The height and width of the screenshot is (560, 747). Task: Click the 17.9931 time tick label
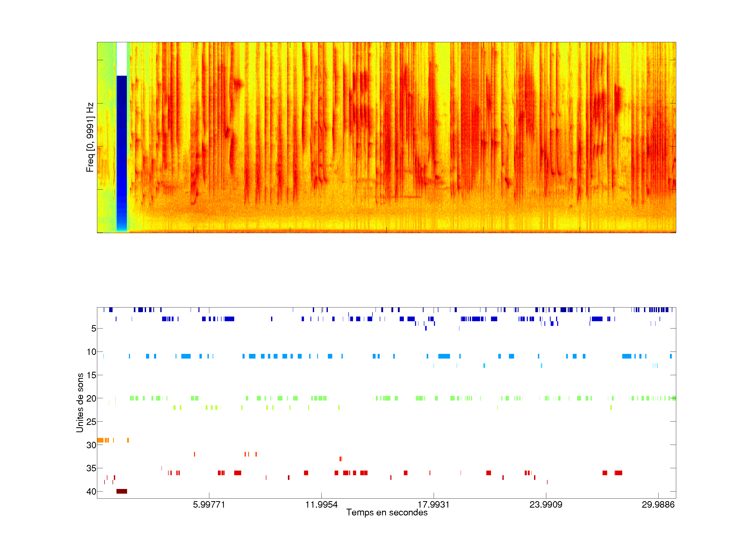click(x=433, y=505)
